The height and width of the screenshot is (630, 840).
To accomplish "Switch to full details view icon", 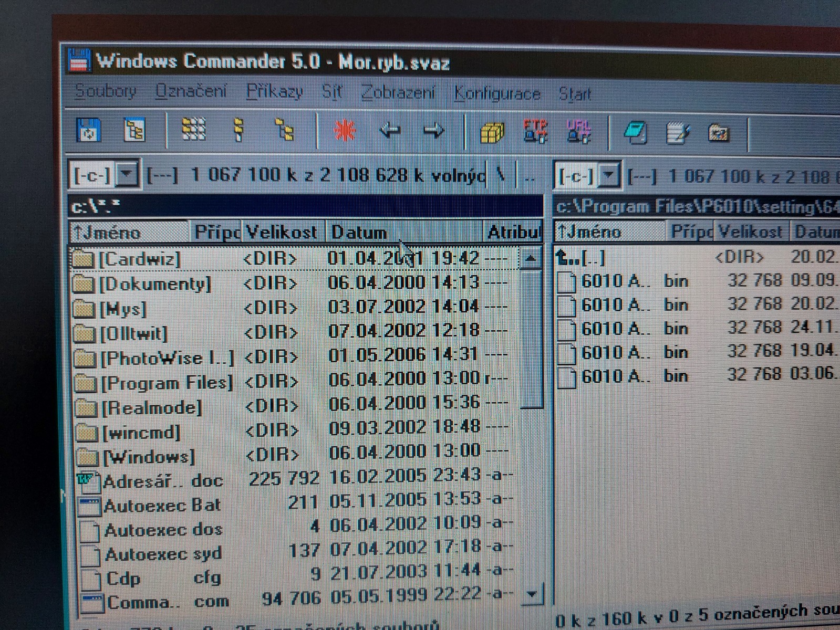I will pos(238,130).
